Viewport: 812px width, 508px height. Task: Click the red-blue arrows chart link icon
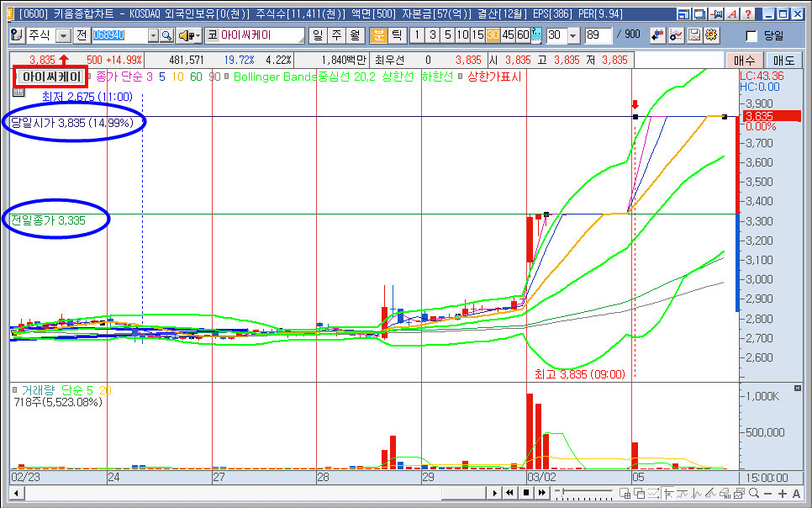(657, 35)
